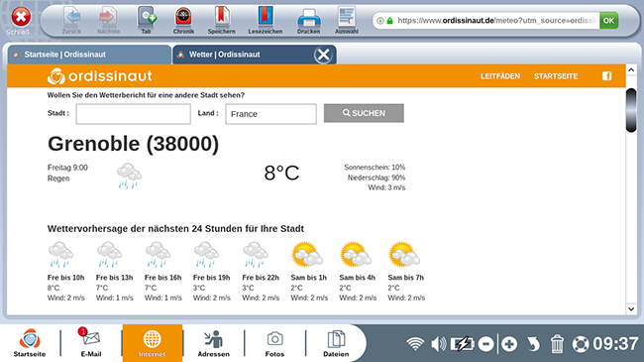Click the Sam bis 7h sunny forecast icon

click(x=404, y=255)
